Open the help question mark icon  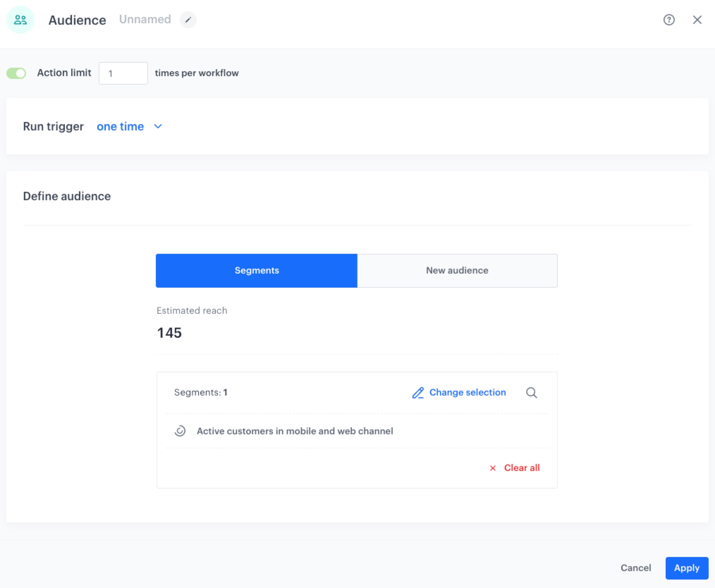tap(669, 20)
